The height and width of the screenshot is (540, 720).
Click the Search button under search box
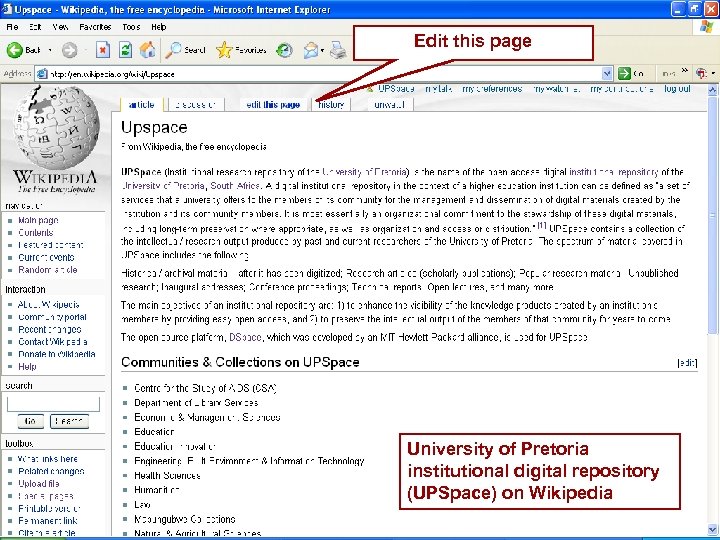tap(69, 421)
